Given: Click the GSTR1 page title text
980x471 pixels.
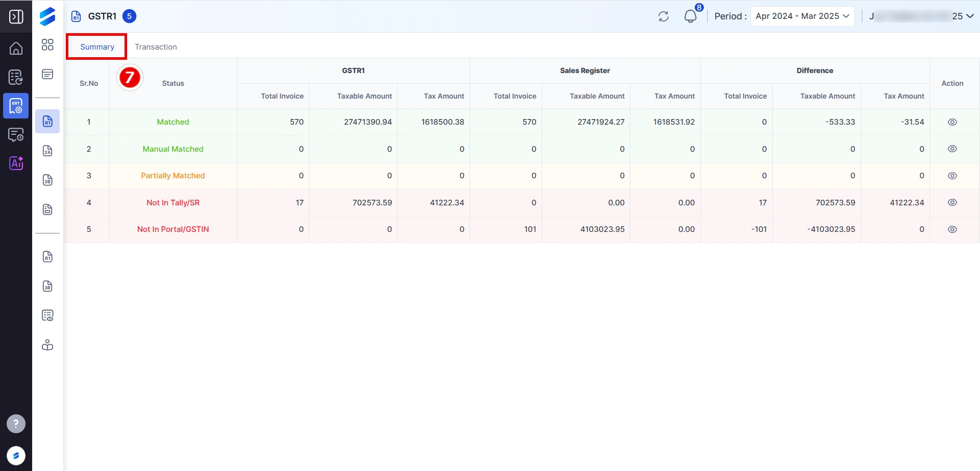Looking at the screenshot, I should pos(102,16).
